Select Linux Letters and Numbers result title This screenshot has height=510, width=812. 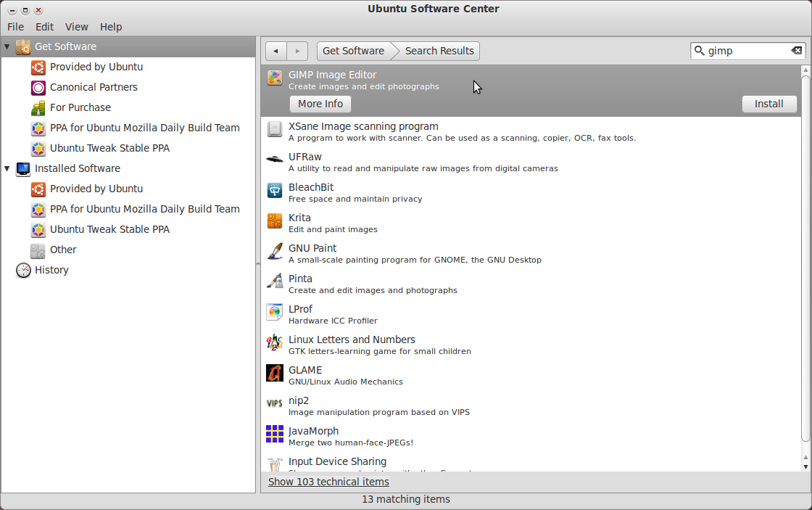pos(352,340)
